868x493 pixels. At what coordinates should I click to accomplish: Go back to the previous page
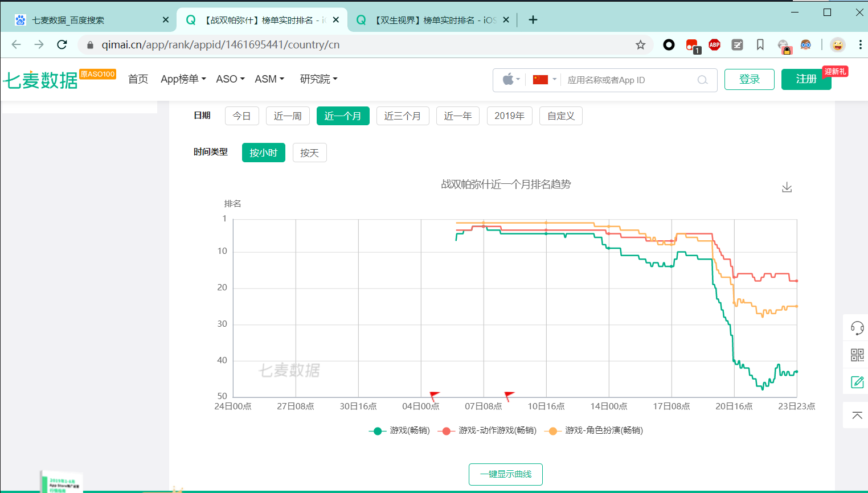[x=16, y=44]
